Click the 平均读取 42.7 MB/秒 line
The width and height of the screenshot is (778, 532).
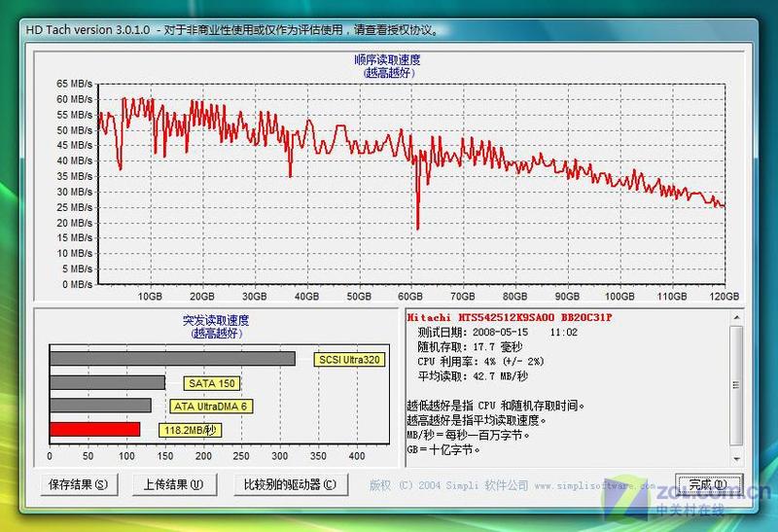click(473, 376)
